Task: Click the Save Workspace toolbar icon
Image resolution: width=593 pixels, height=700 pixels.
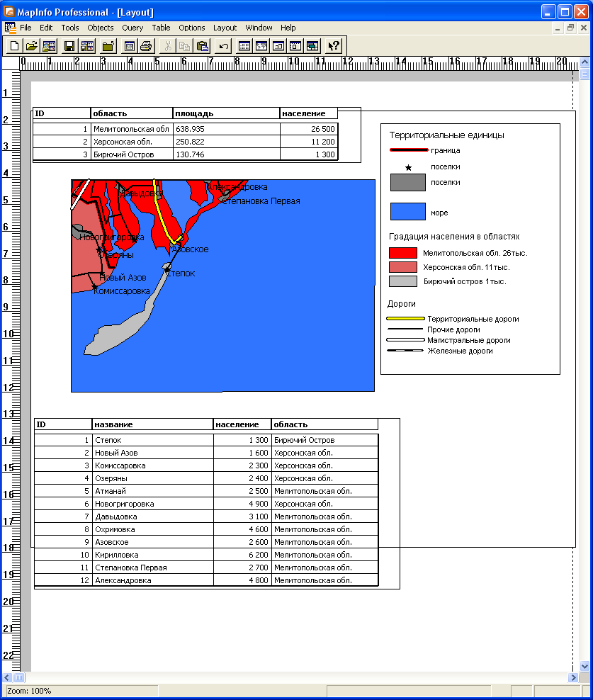Action: [87, 46]
